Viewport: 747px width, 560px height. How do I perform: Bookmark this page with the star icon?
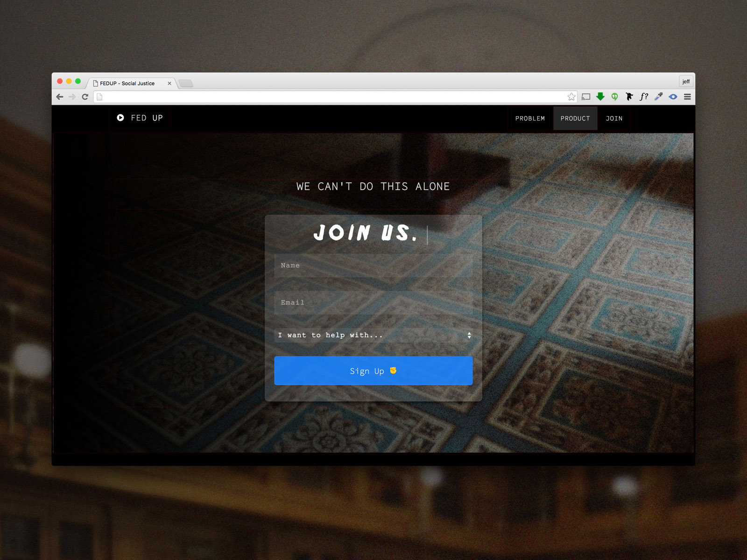coord(571,97)
